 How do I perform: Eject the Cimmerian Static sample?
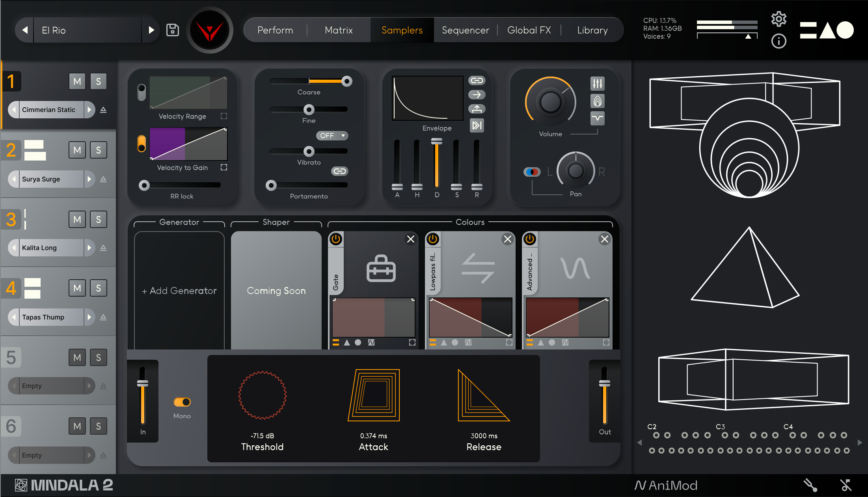click(103, 110)
